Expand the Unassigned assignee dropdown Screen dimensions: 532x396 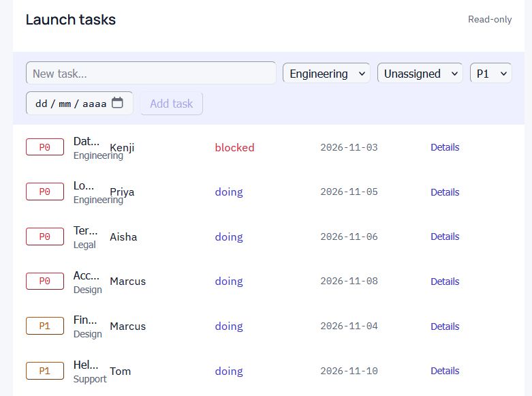pyautogui.click(x=420, y=74)
